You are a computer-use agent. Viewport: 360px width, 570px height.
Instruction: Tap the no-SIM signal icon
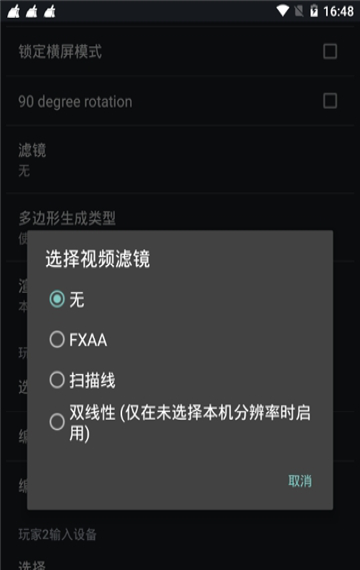click(x=299, y=11)
